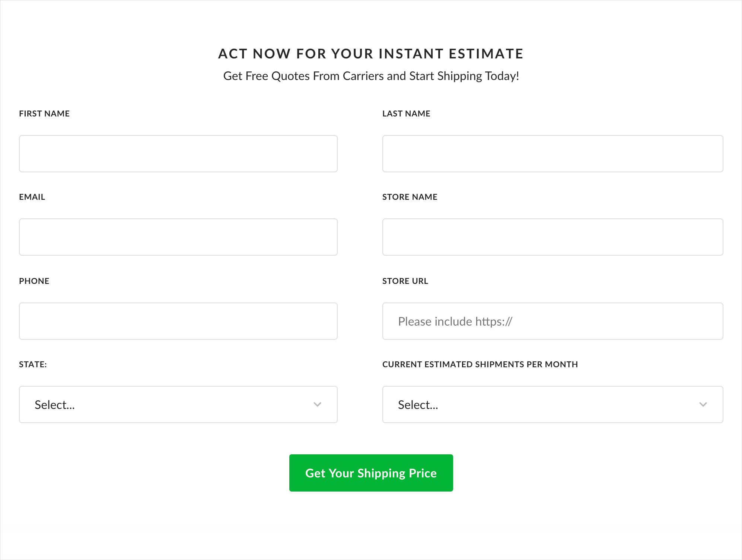Click the LAST NAME label

tap(406, 113)
